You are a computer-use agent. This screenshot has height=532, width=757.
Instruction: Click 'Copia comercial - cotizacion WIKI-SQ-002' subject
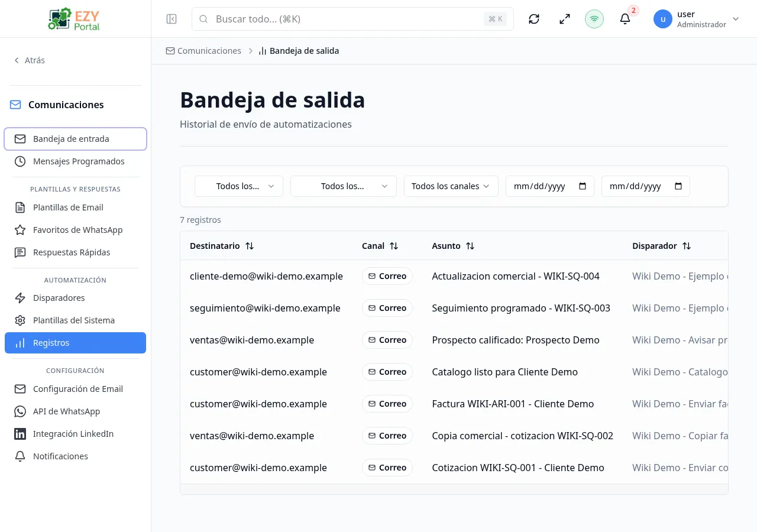[523, 436]
